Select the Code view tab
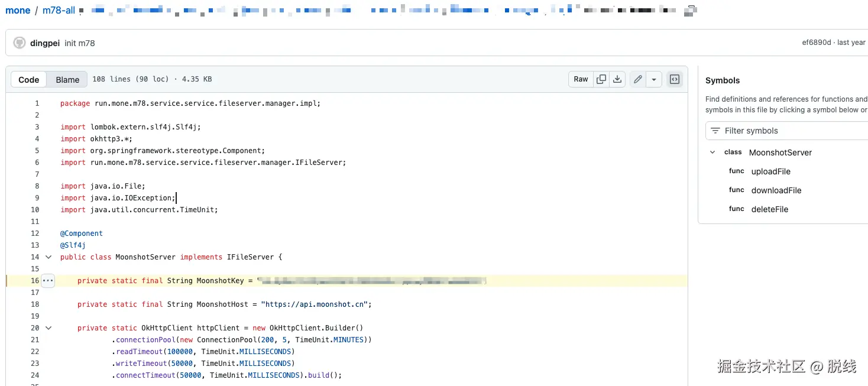The height and width of the screenshot is (386, 868). [29, 80]
